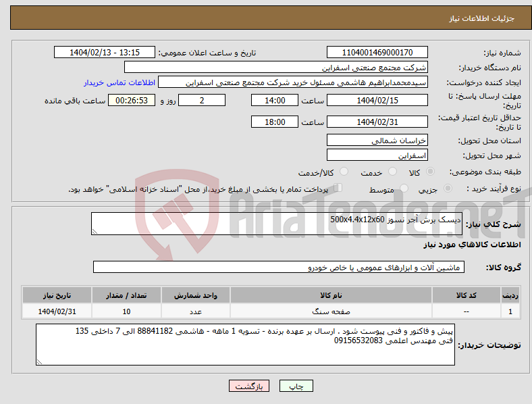Viewport: 532px width, 404px height.
Task: Click the توضیحات خریدار label
Action: [x=489, y=345]
